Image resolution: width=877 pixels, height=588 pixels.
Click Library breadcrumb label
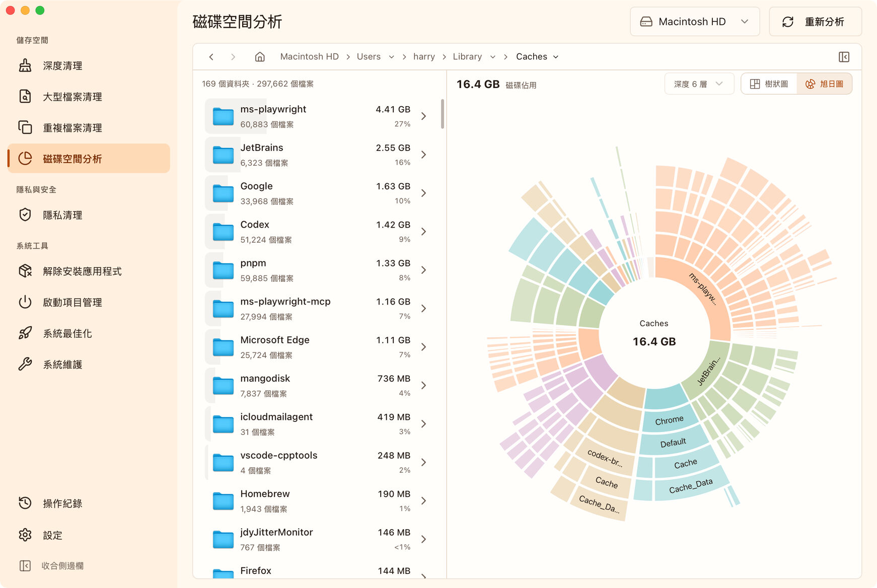pos(467,57)
